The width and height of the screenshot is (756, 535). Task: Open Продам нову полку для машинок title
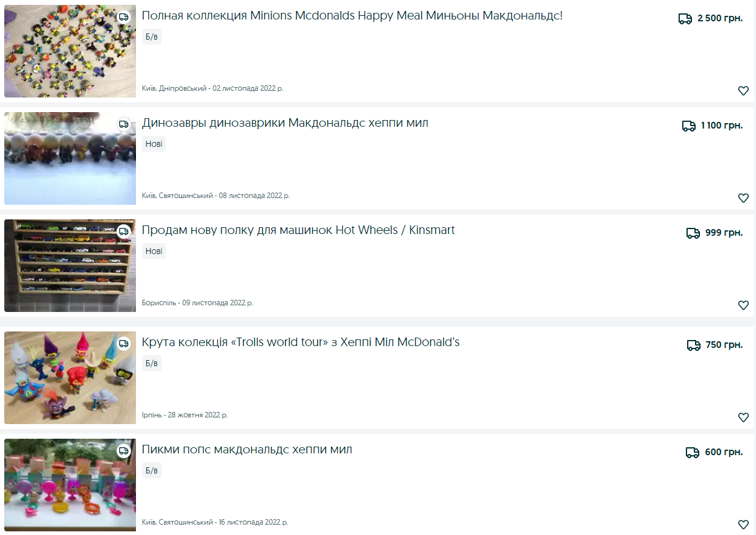coord(299,230)
